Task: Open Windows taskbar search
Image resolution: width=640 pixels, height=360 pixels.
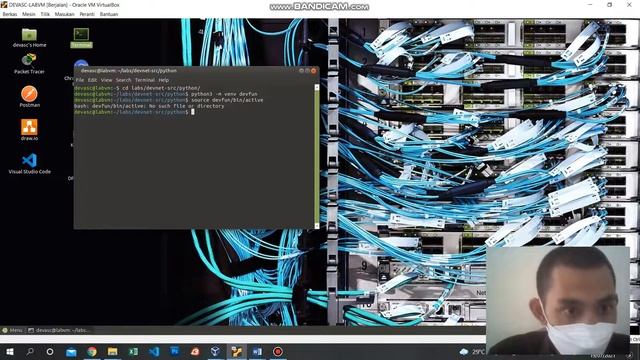Action: pyautogui.click(x=30, y=351)
